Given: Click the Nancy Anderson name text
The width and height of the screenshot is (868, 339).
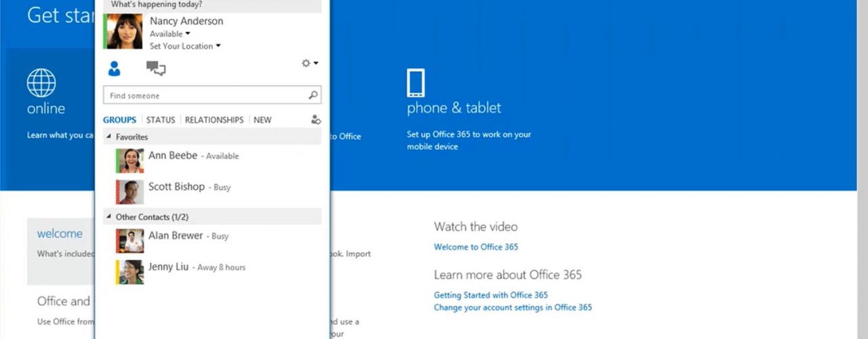Looking at the screenshot, I should click(186, 21).
